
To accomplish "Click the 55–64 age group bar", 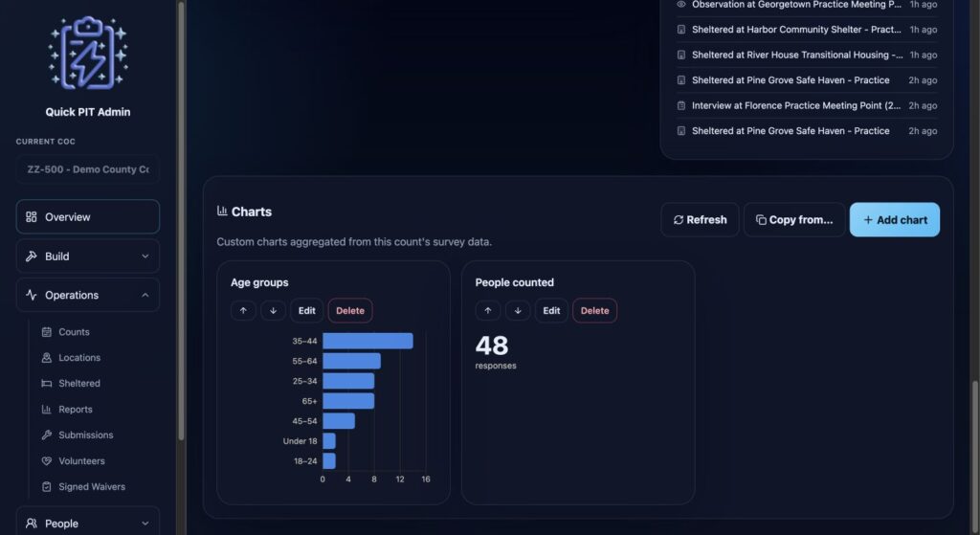I will point(351,361).
